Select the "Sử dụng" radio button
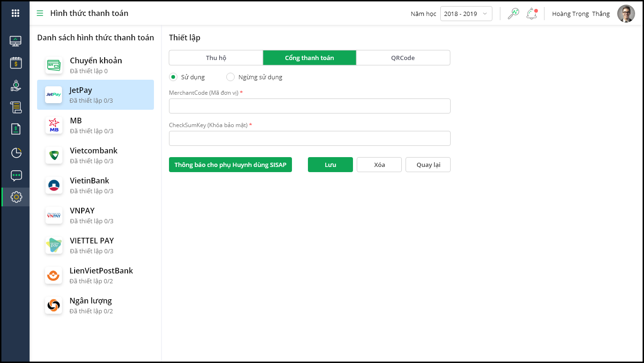Viewport: 644px width, 363px height. (173, 77)
